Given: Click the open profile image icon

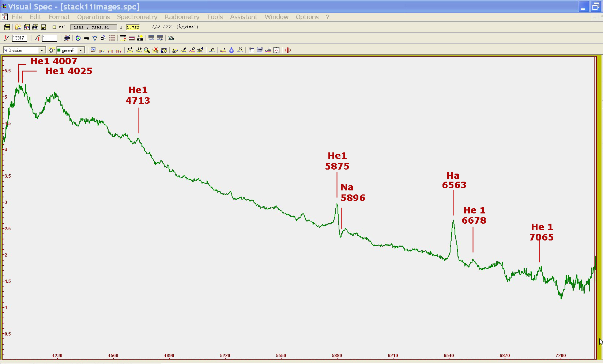Looking at the screenshot, I should click(27, 27).
